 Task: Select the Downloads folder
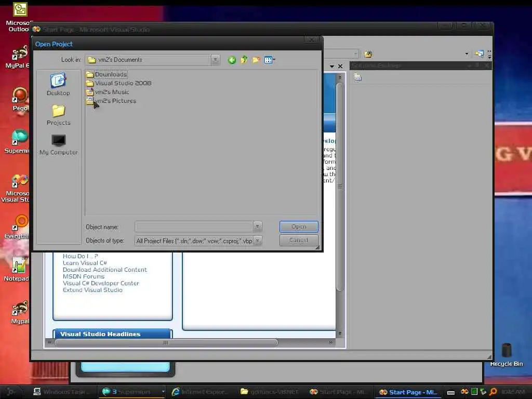click(107, 74)
